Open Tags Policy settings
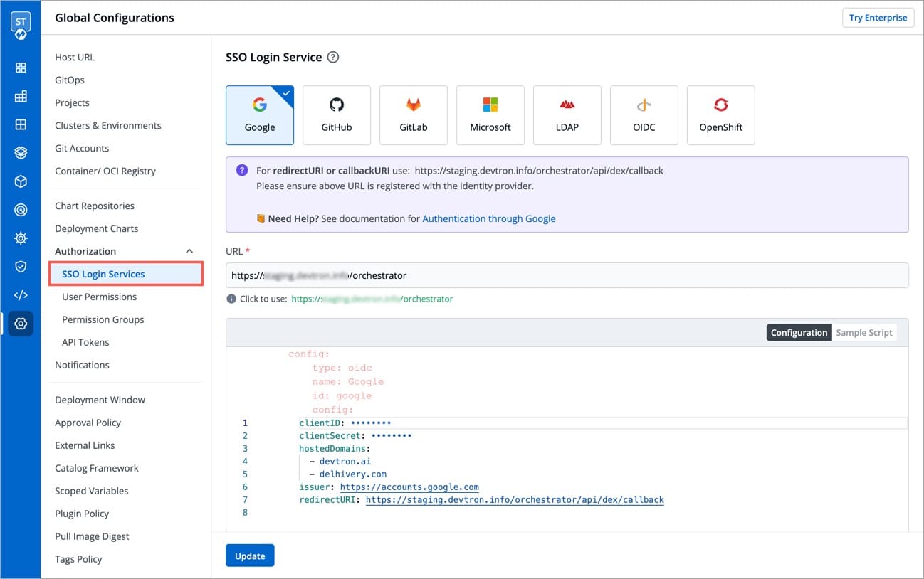This screenshot has width=924, height=579. tap(78, 559)
